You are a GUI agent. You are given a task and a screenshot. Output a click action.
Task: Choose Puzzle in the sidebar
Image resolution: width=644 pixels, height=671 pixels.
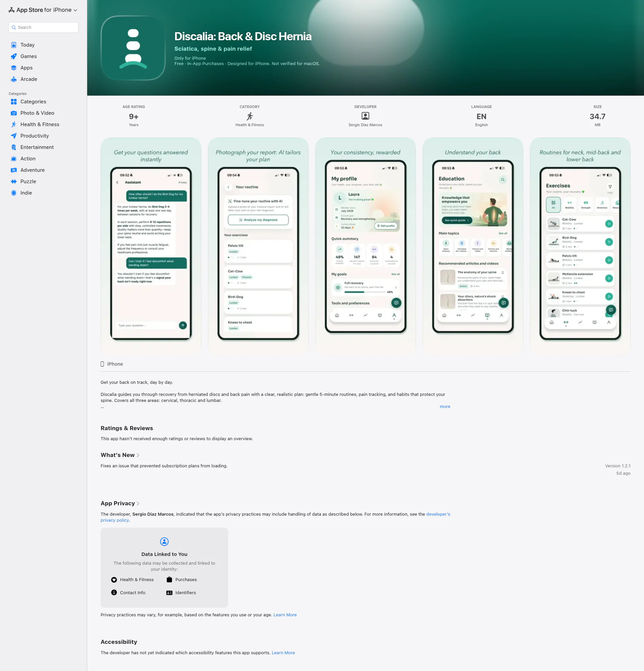(44, 182)
